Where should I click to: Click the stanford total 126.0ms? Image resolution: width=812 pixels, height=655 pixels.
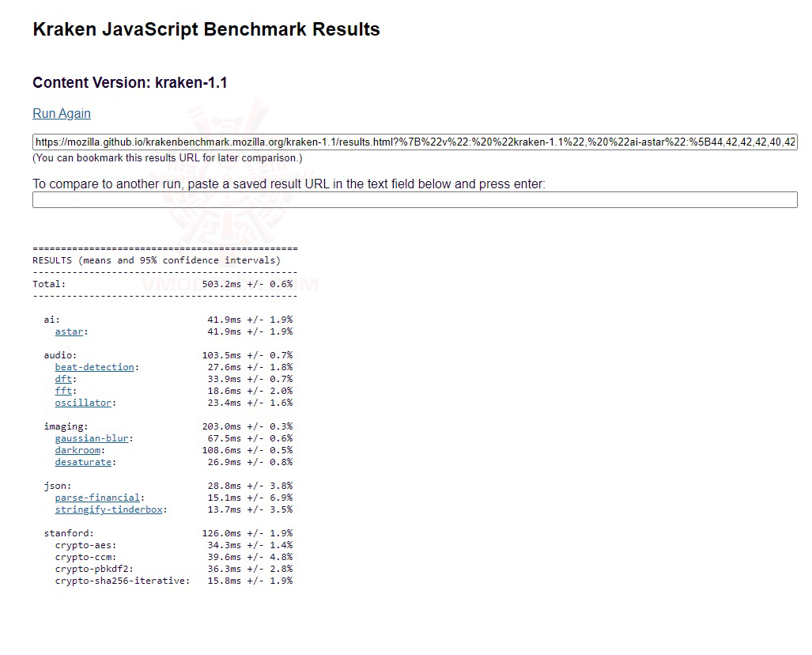coord(221,533)
